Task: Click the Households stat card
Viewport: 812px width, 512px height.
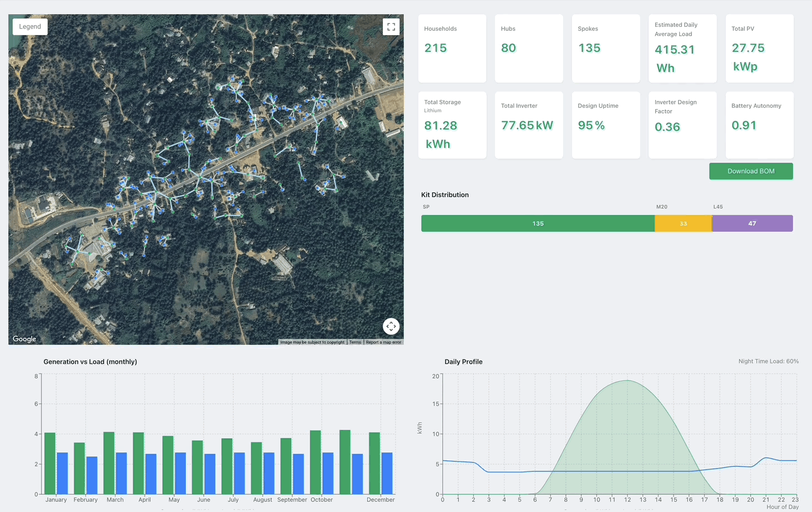Action: [x=452, y=49]
